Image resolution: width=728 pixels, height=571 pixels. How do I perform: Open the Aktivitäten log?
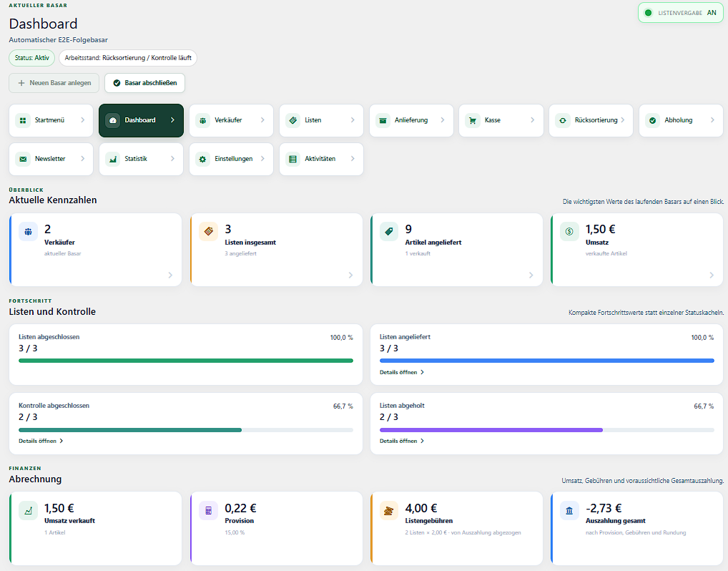(x=321, y=159)
